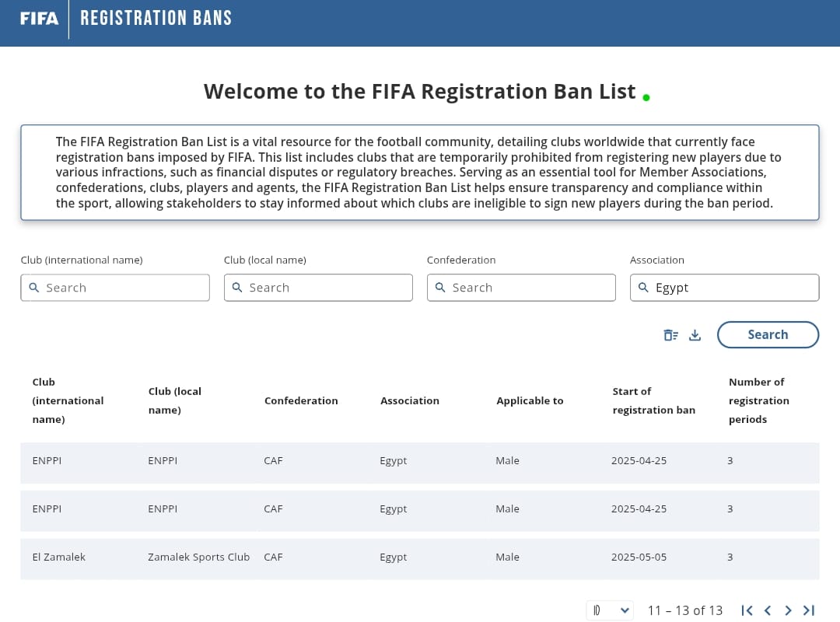Click the Registration Bans header title
The image size is (840, 622).
click(x=156, y=18)
